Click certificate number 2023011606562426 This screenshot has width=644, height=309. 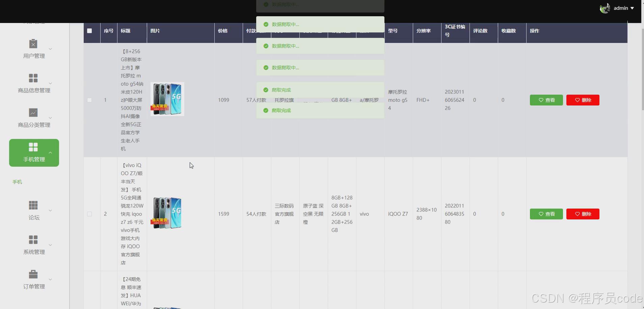(454, 100)
